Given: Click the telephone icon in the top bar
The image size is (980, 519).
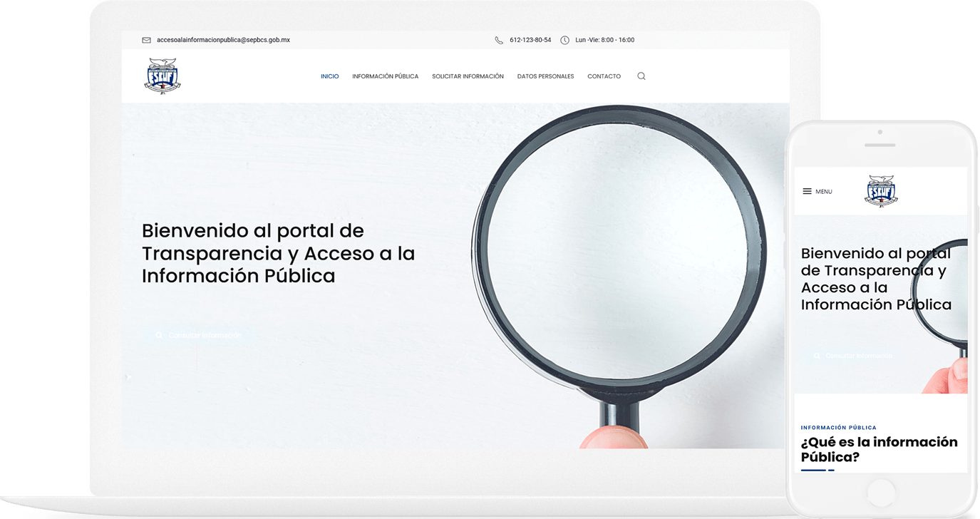Looking at the screenshot, I should coord(500,40).
